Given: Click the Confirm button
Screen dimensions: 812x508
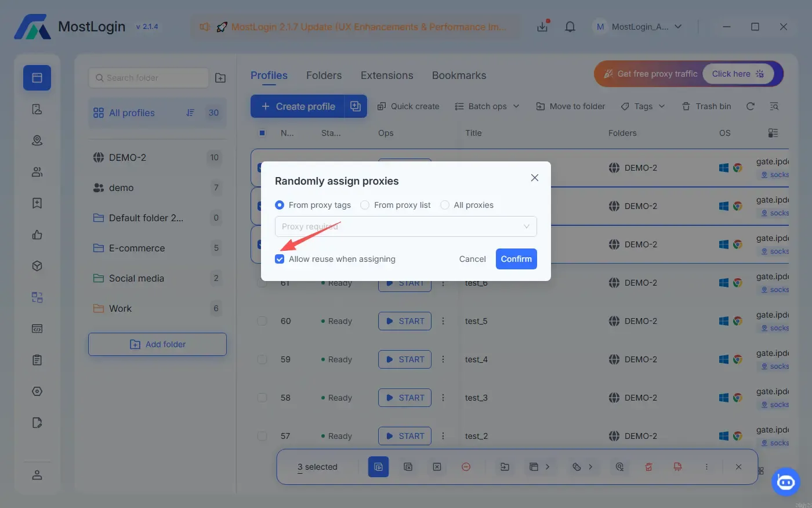Looking at the screenshot, I should (516, 259).
